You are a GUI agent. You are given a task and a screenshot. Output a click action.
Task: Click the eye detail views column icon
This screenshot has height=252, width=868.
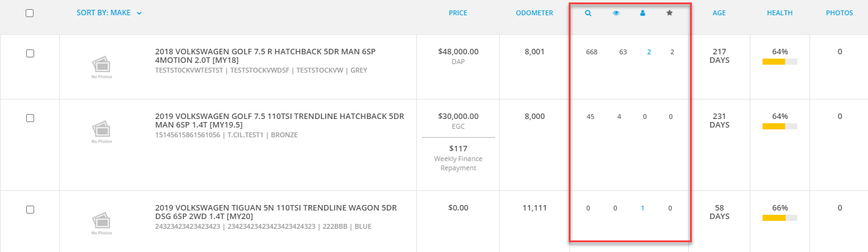point(616,13)
